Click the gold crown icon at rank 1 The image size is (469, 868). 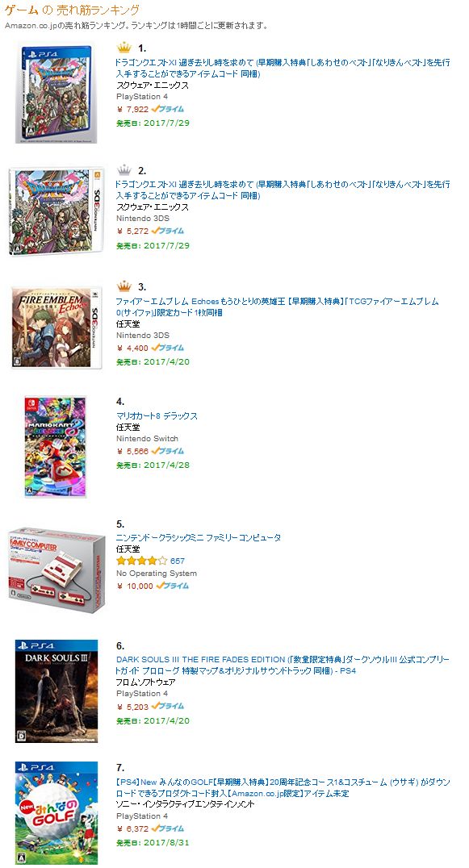click(x=124, y=48)
